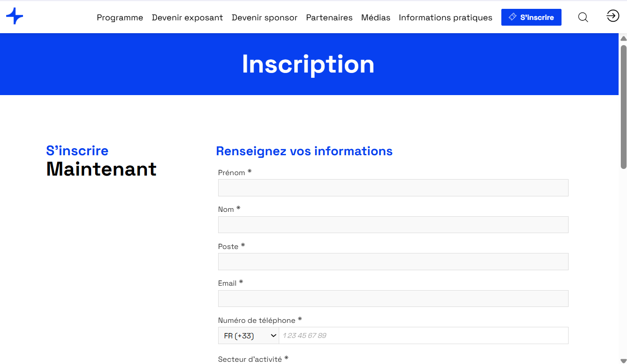Focus the Prénom input field
The height and width of the screenshot is (364, 627).
[393, 188]
